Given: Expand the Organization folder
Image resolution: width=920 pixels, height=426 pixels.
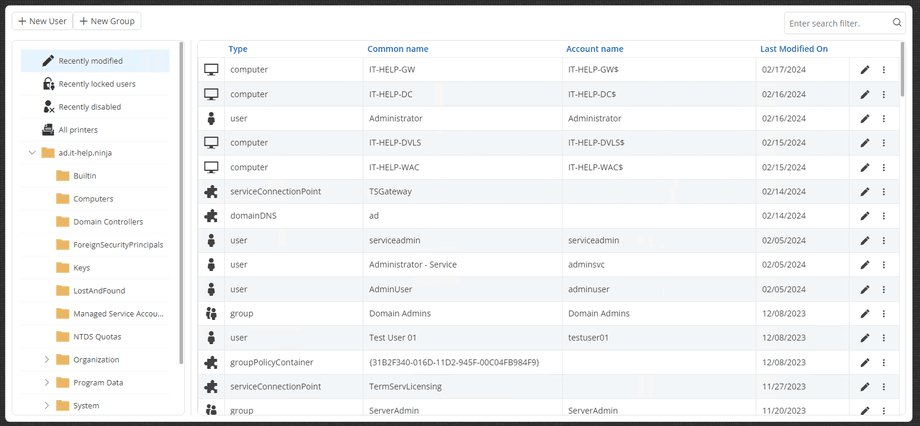Looking at the screenshot, I should [47, 360].
